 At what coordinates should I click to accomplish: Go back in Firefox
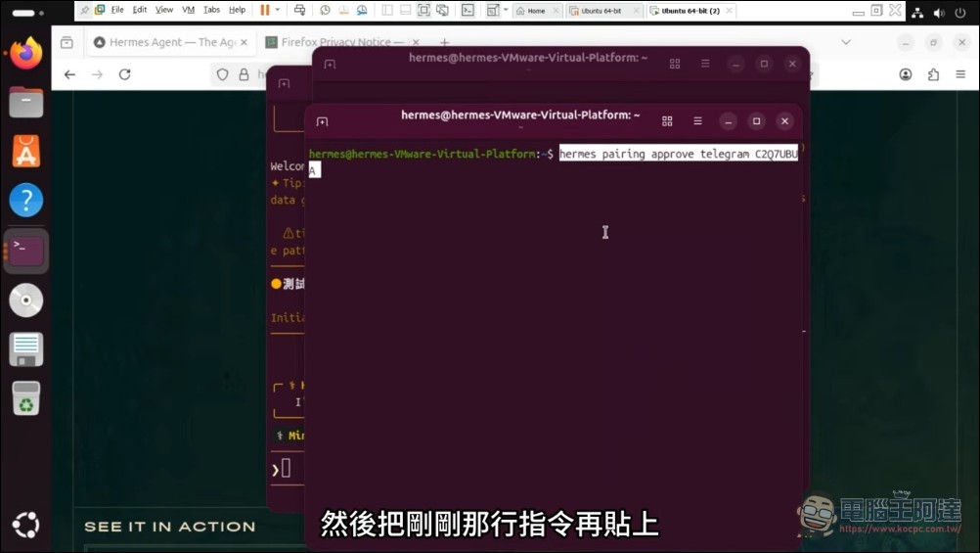coord(69,74)
